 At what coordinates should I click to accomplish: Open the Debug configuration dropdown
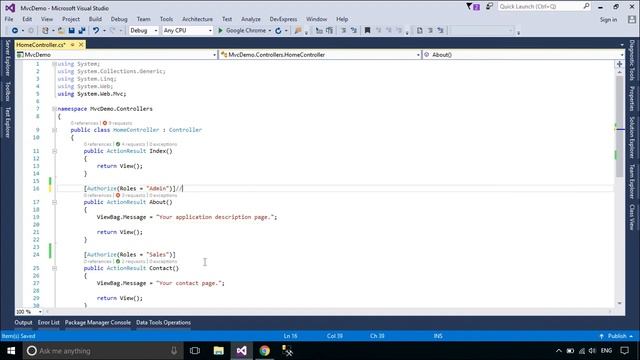144,31
